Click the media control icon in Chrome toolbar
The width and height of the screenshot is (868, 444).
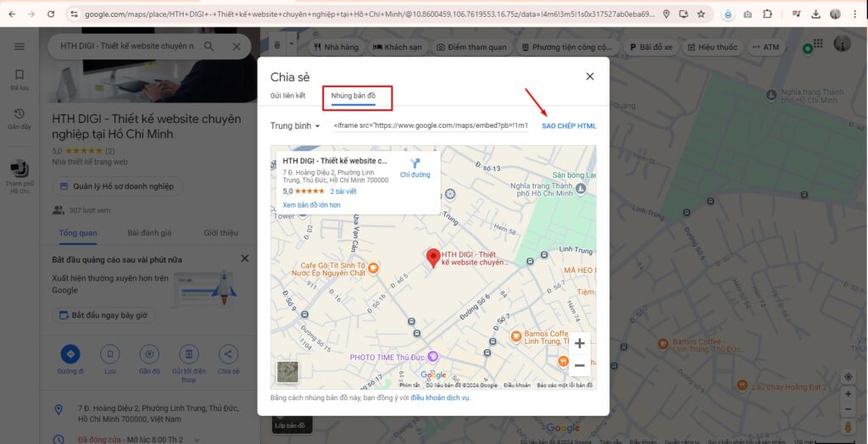796,14
